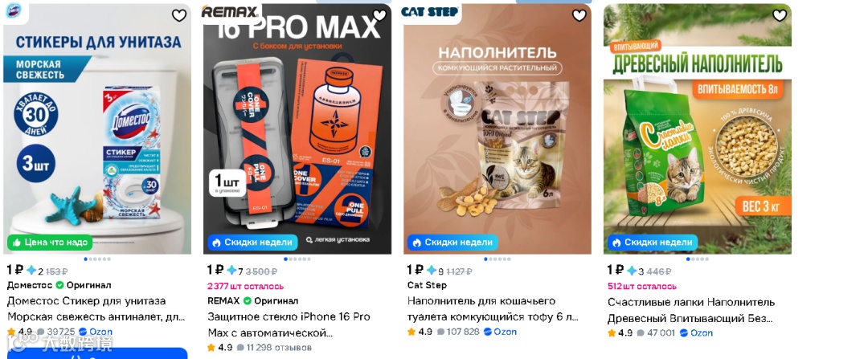Add REMAX screen protector to favorites
The height and width of the screenshot is (359, 868).
click(x=379, y=15)
